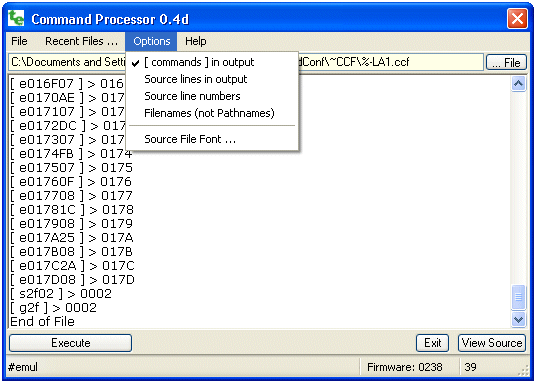
Task: Click the '... File' browse button
Action: [506, 62]
